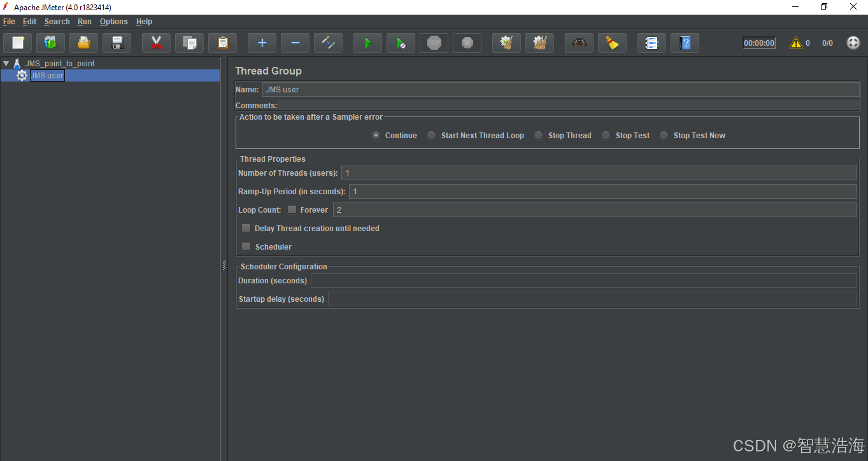Viewport: 868px width, 461px height.
Task: Open the log via warning triangle
Action: tap(795, 43)
